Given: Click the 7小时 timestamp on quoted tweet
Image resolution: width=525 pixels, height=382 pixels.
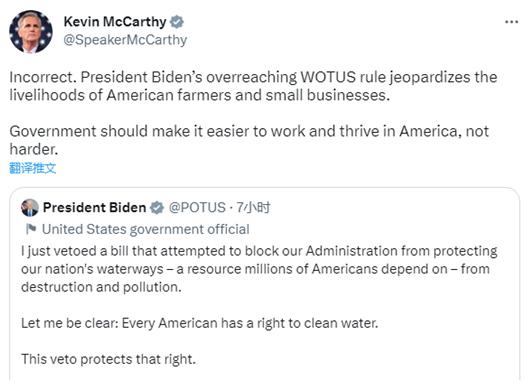Looking at the screenshot, I should coord(253,208).
